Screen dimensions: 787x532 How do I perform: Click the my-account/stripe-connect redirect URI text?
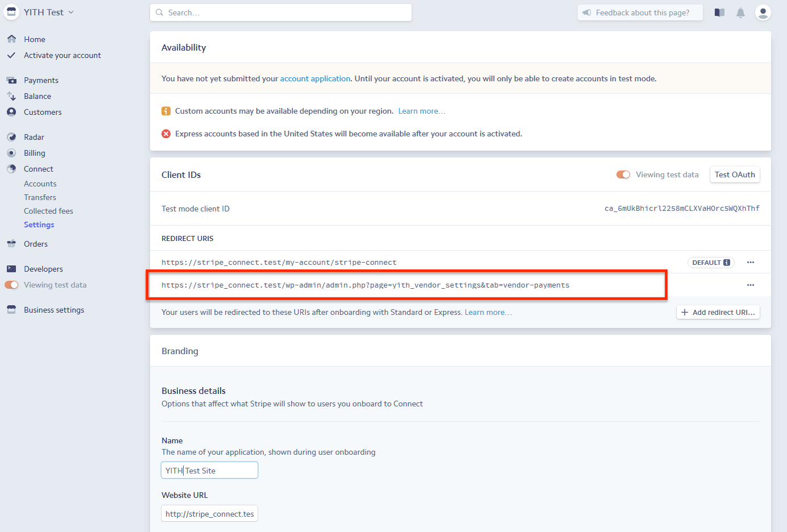pyautogui.click(x=279, y=263)
